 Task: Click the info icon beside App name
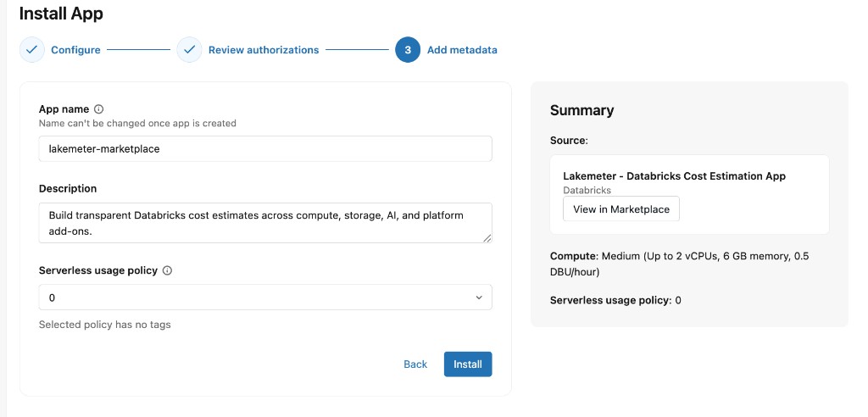(99, 109)
